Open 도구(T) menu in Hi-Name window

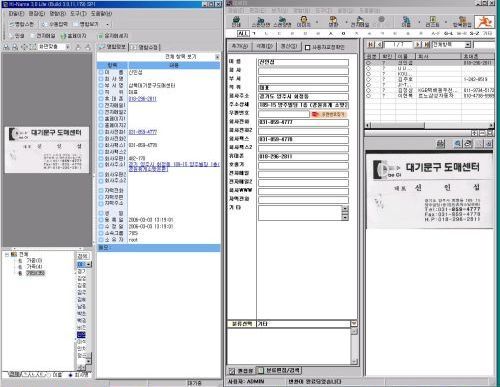coord(78,14)
